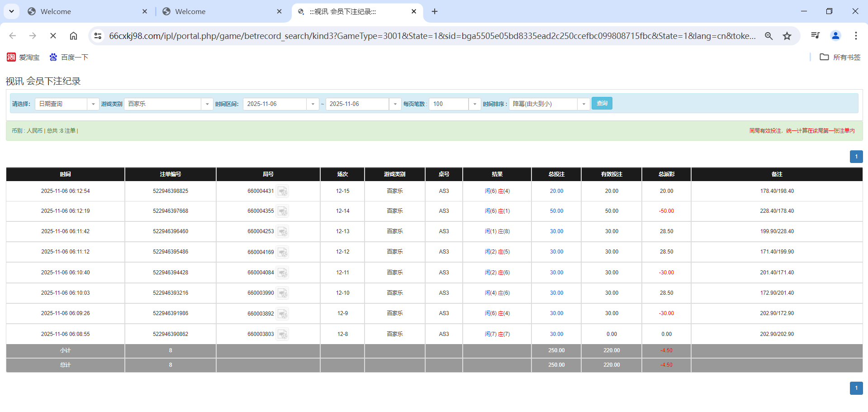The height and width of the screenshot is (412, 868).
Task: Click the replay icon for round 660004253
Action: (283, 231)
